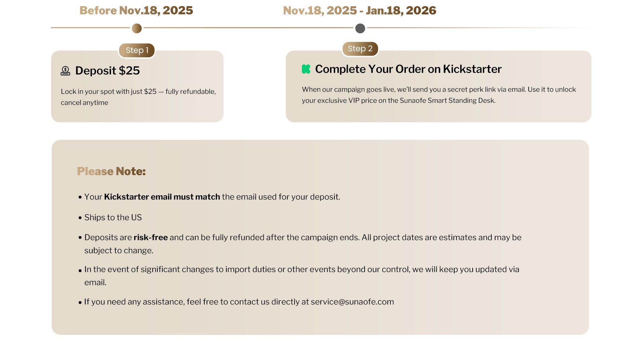
Task: Click the bold 'Kickstarter email must match' text
Action: click(162, 197)
